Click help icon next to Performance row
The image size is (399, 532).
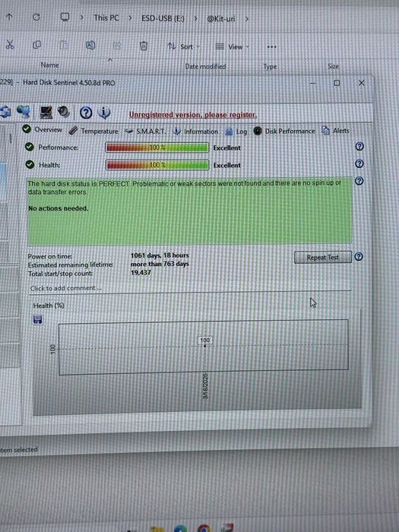pyautogui.click(x=359, y=147)
